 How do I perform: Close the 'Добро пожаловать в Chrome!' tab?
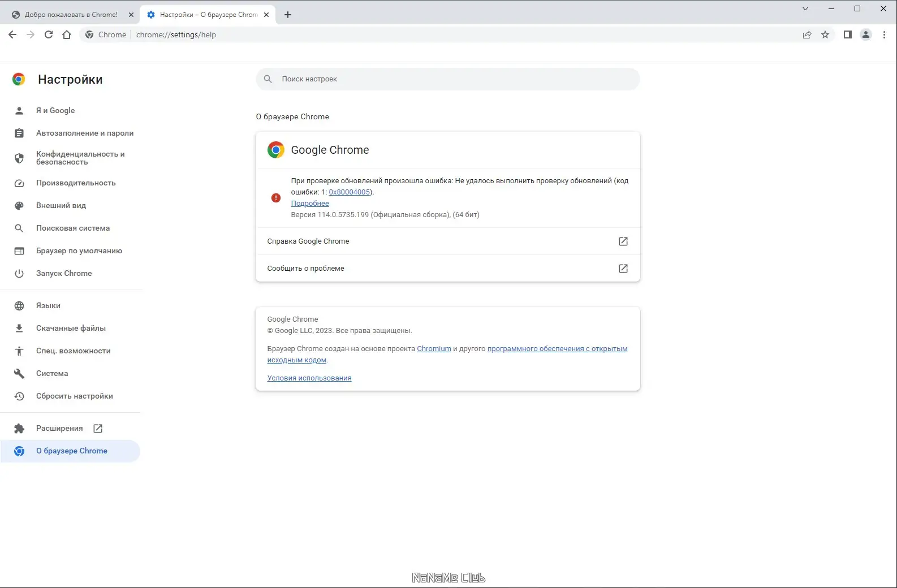pos(131,15)
